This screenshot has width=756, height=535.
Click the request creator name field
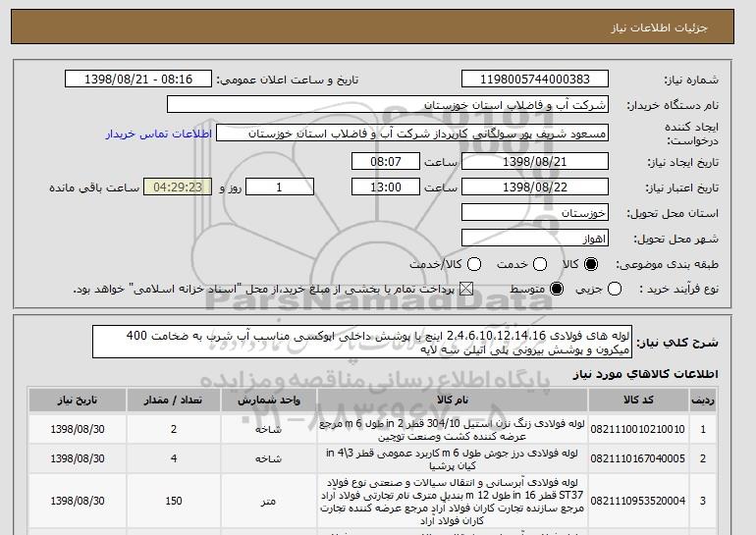[x=412, y=134]
